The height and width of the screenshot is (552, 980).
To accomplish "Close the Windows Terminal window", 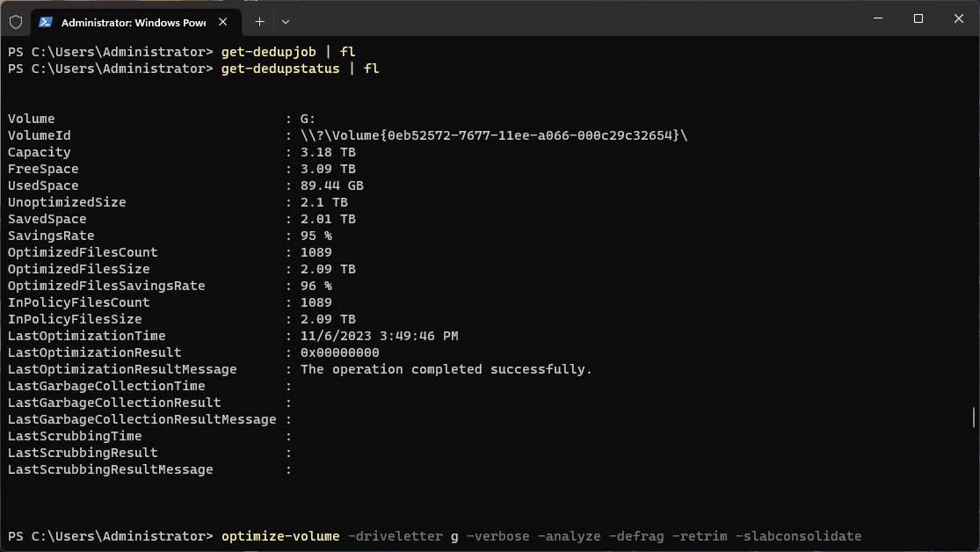I will point(958,18).
